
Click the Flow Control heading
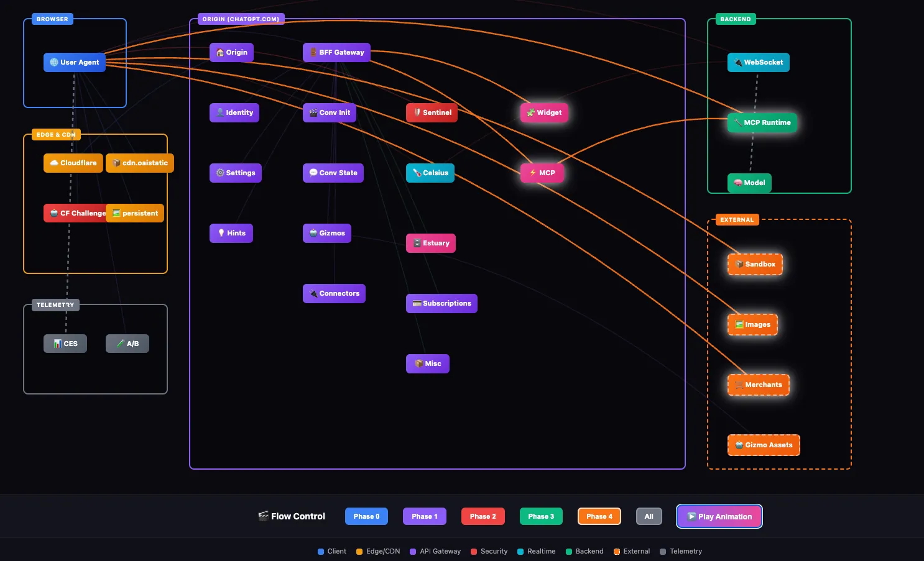pyautogui.click(x=292, y=516)
